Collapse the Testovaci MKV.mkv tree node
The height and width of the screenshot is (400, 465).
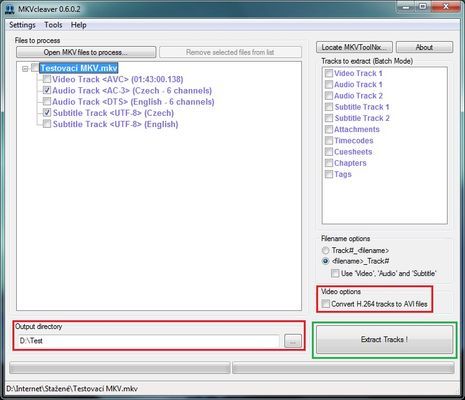pyautogui.click(x=25, y=69)
